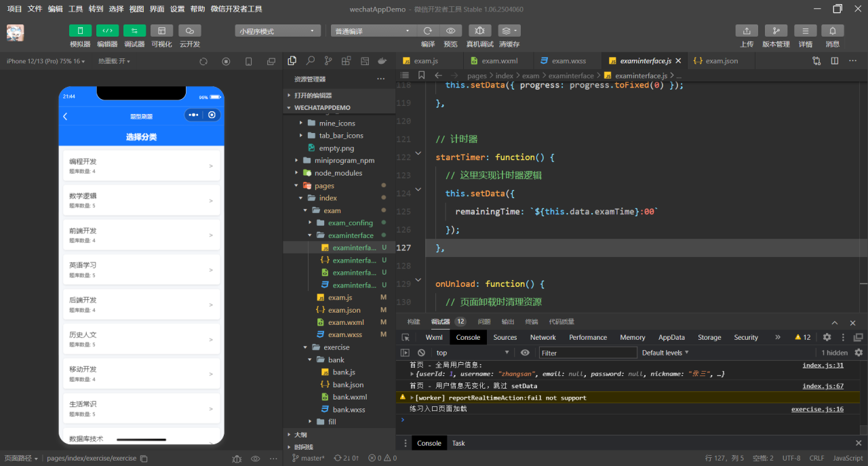Image resolution: width=868 pixels, height=466 pixels.
Task: Open the 文件 menu
Action: [x=35, y=9]
